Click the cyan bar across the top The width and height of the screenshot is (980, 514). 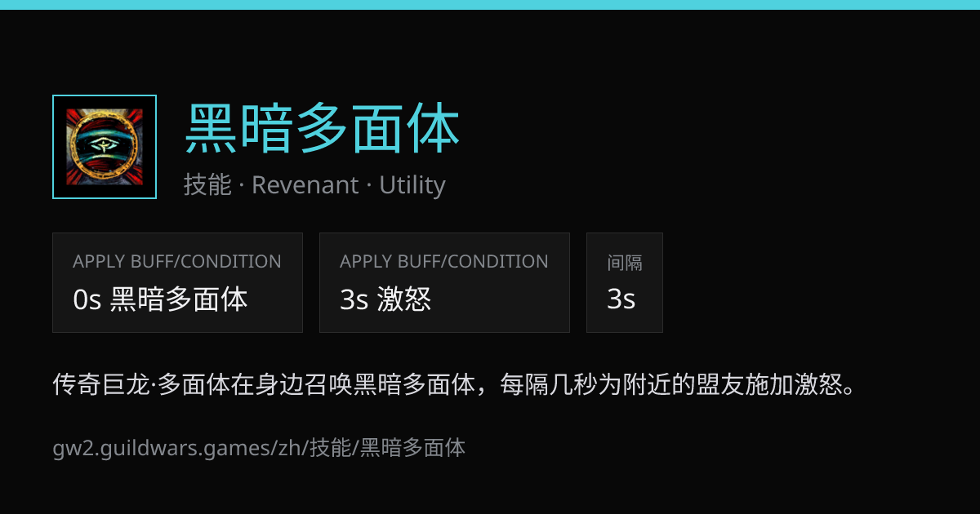pos(490,5)
